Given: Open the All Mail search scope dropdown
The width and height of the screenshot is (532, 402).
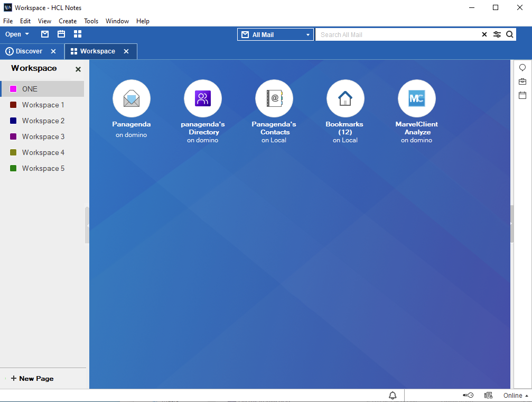Looking at the screenshot, I should pyautogui.click(x=275, y=35).
